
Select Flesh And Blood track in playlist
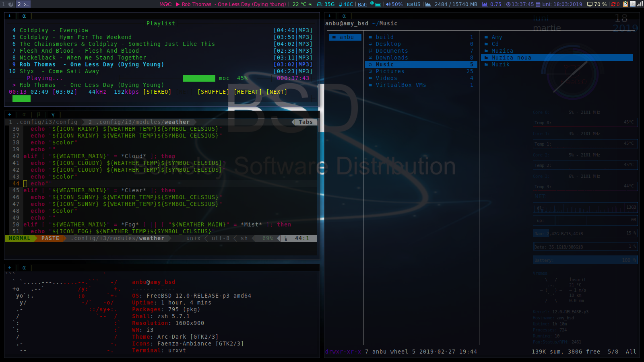point(79,51)
